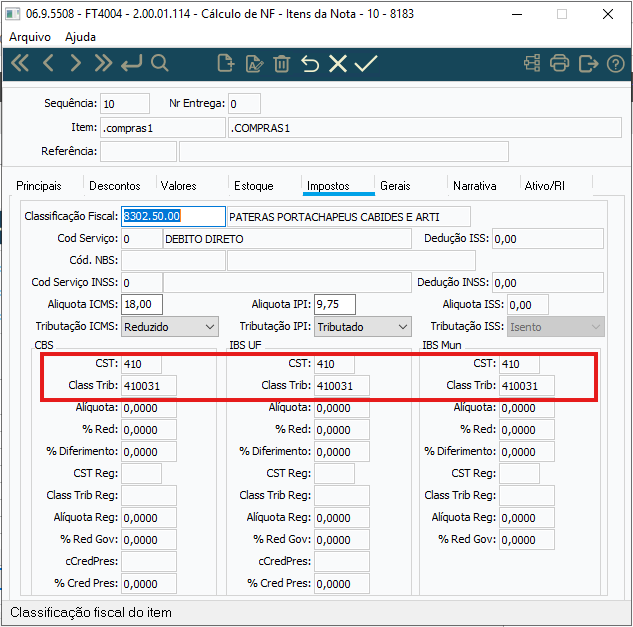Click the Cod Serviço INSS field
The width and height of the screenshot is (633, 627).
tap(142, 282)
